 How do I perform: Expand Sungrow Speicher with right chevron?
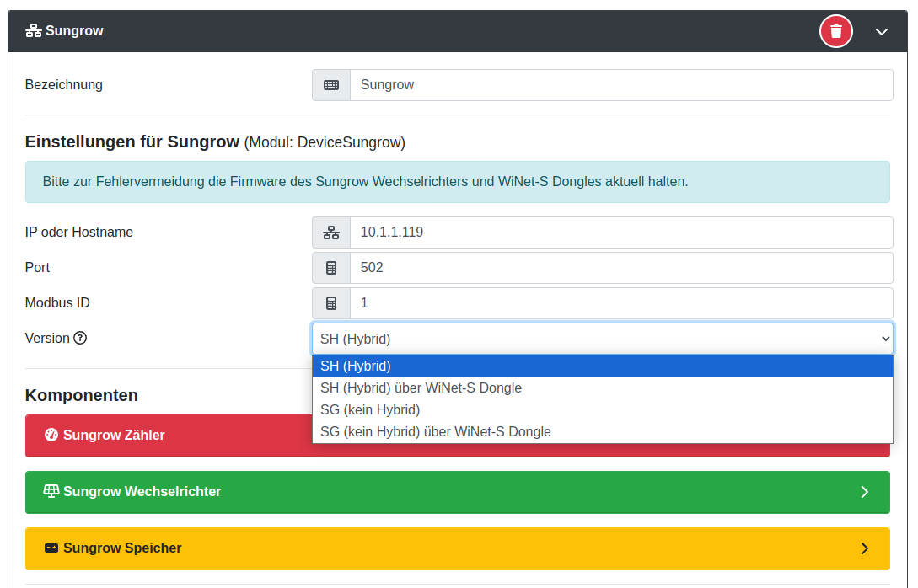coord(865,548)
